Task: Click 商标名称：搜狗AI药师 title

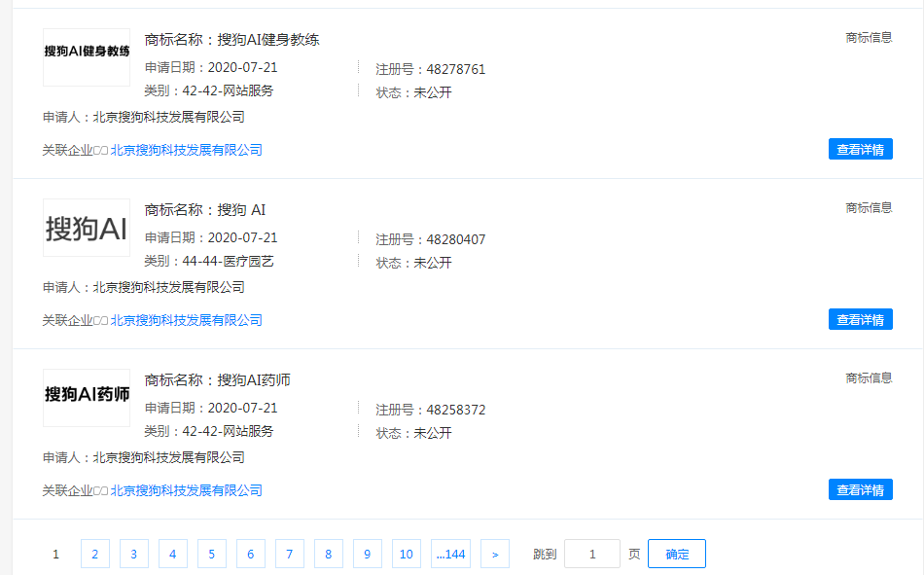Action: point(218,379)
